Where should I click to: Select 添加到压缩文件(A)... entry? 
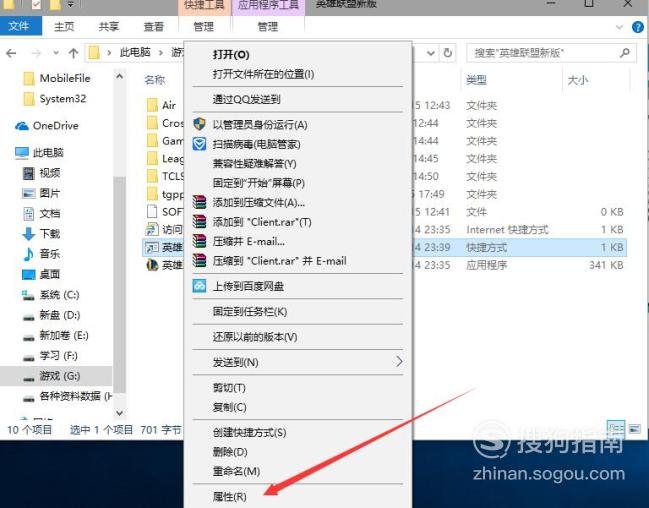pyautogui.click(x=259, y=202)
